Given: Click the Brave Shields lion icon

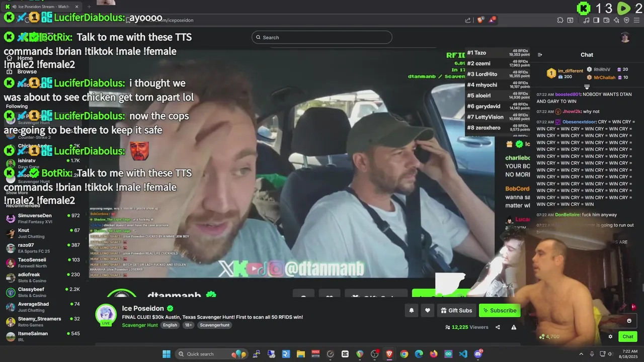Looking at the screenshot, I should coord(480,20).
